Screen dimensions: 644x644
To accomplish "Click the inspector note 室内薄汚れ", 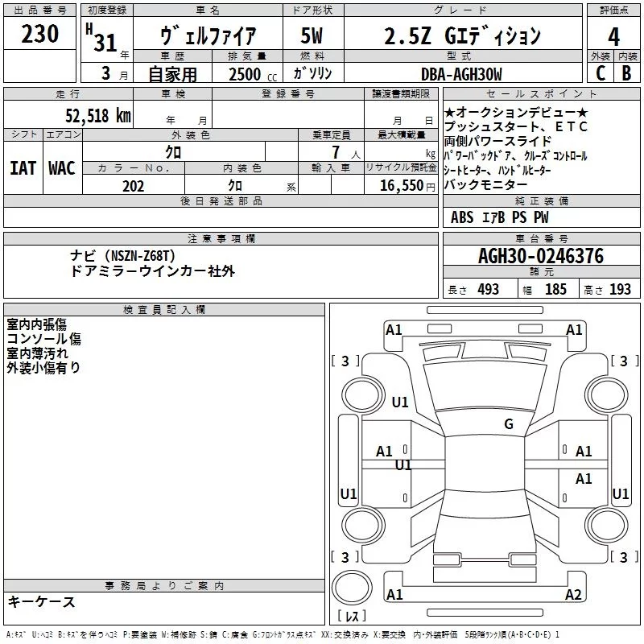I will coord(37,353).
